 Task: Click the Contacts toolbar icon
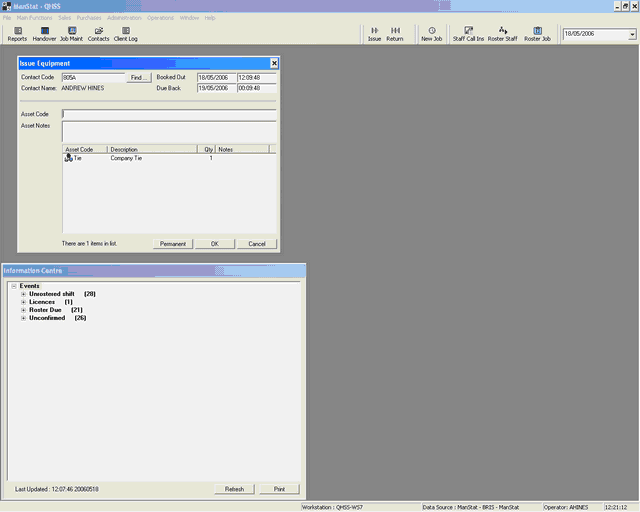(99, 34)
